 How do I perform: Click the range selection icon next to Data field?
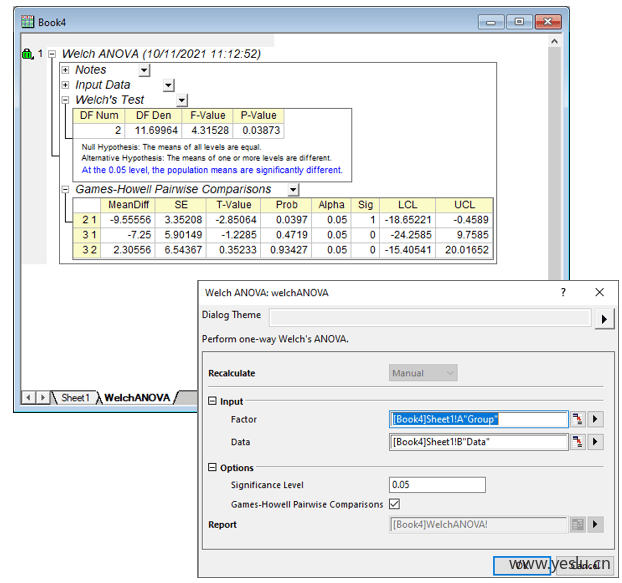578,442
